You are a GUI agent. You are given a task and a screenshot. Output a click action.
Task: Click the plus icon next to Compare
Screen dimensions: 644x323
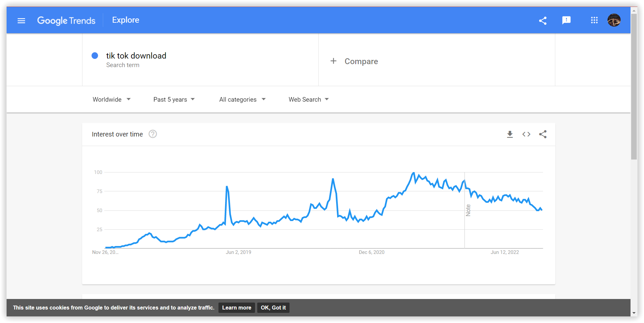tap(333, 61)
